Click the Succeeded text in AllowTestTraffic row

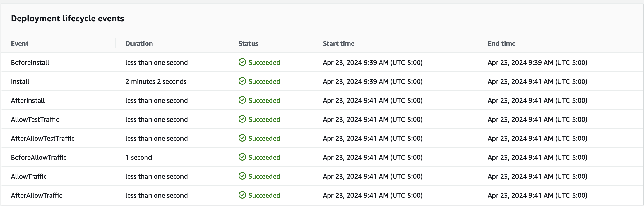(264, 120)
